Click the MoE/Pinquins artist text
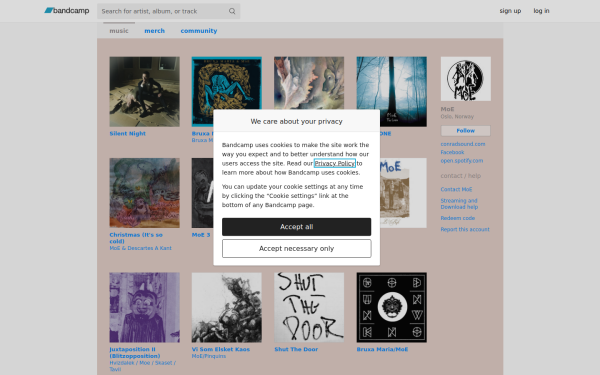 click(x=209, y=356)
